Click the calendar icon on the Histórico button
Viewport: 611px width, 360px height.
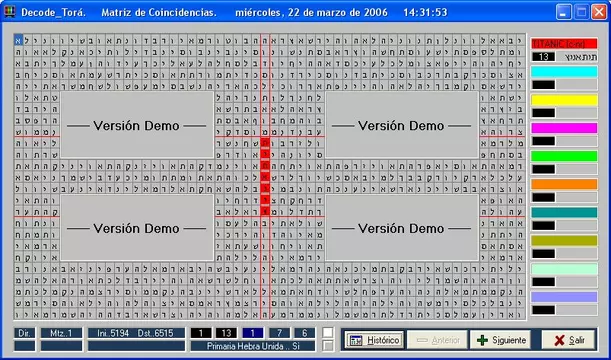tap(355, 340)
